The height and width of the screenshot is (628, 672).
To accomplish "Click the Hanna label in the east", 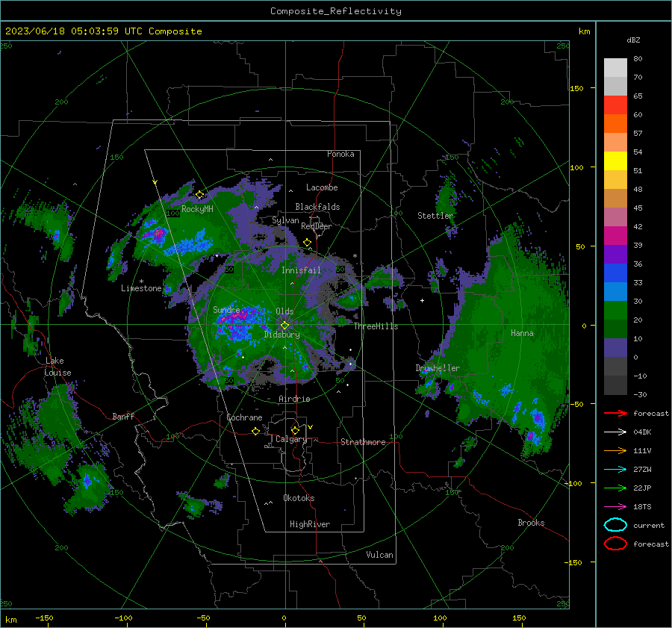I will click(x=522, y=333).
